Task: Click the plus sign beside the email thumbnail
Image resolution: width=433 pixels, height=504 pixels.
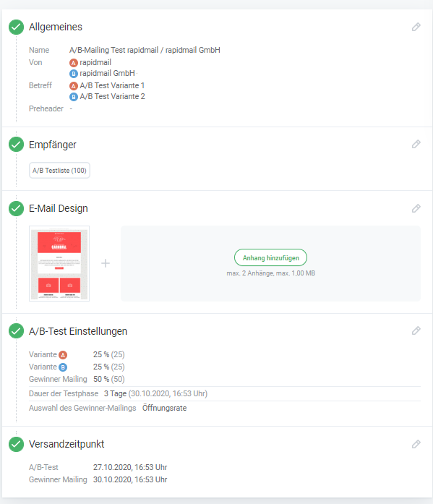Action: point(106,264)
